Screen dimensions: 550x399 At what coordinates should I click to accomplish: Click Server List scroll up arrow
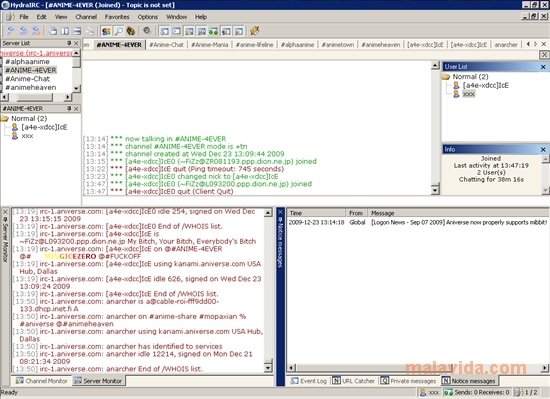click(76, 53)
